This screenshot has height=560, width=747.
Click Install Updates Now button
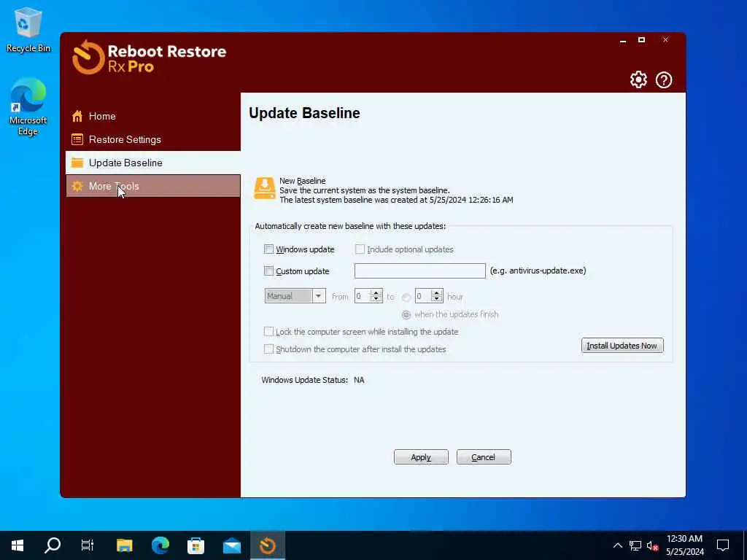(622, 346)
